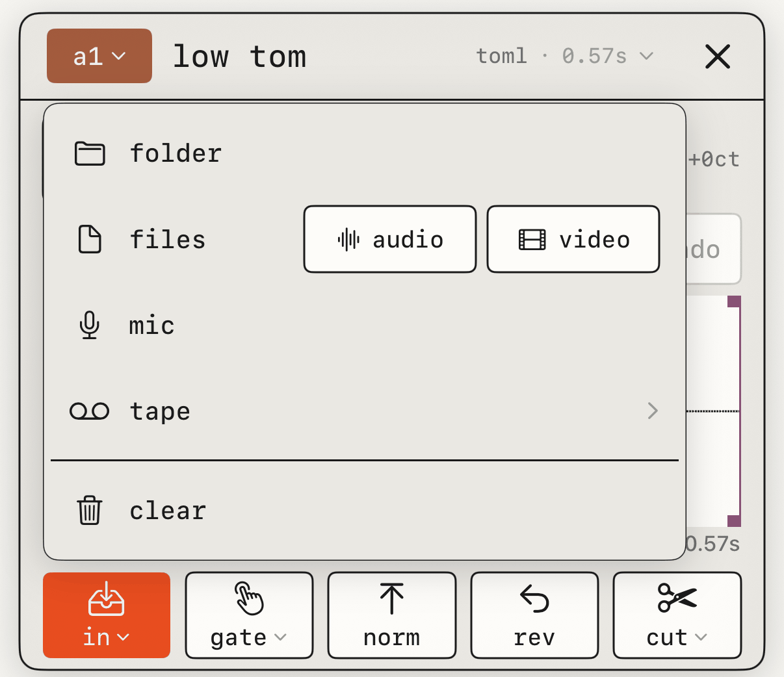The height and width of the screenshot is (677, 784).
Task: Click the rev undo-arrow icon
Action: click(534, 598)
